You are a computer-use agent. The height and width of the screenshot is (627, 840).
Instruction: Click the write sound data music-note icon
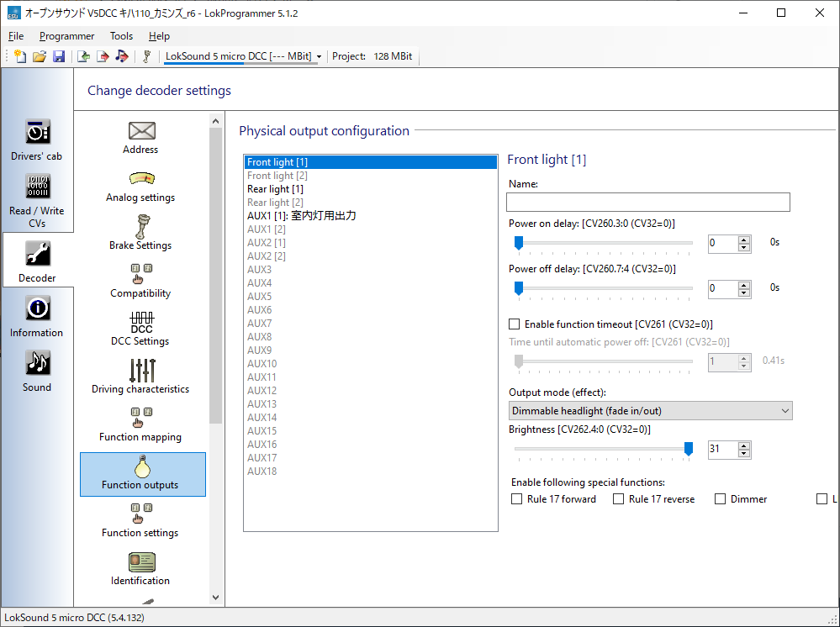tap(122, 55)
